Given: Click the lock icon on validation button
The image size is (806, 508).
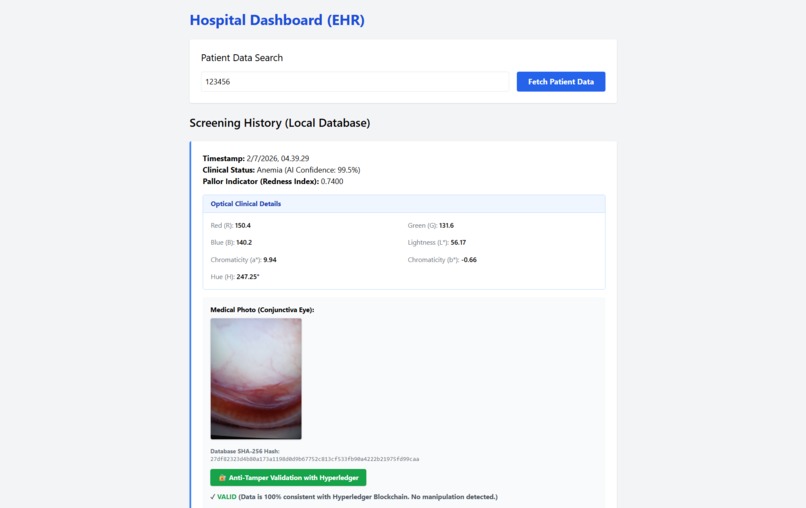Looking at the screenshot, I should coord(222,478).
